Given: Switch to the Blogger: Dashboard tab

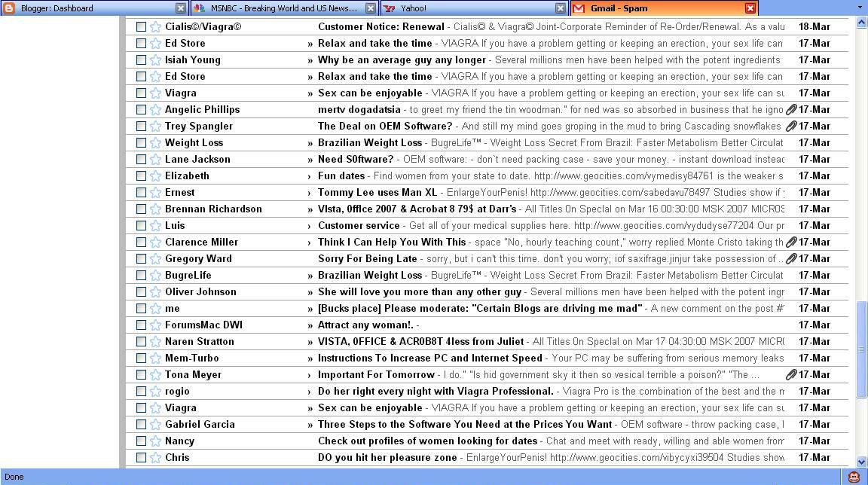Looking at the screenshot, I should tap(90, 8).
